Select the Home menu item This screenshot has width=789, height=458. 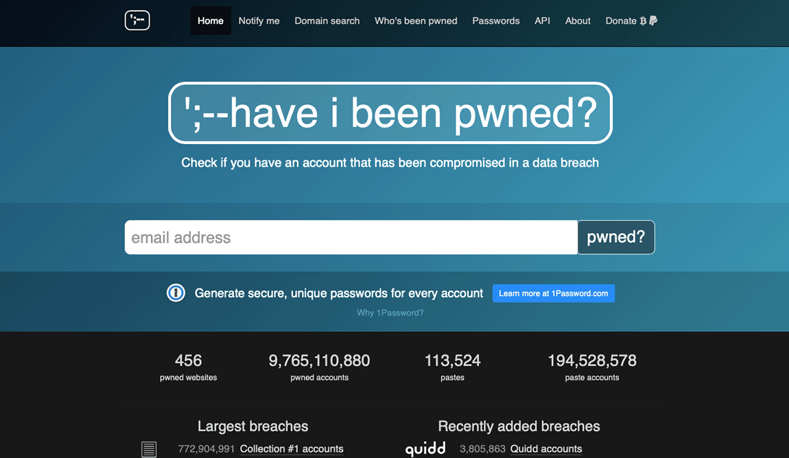tap(210, 21)
